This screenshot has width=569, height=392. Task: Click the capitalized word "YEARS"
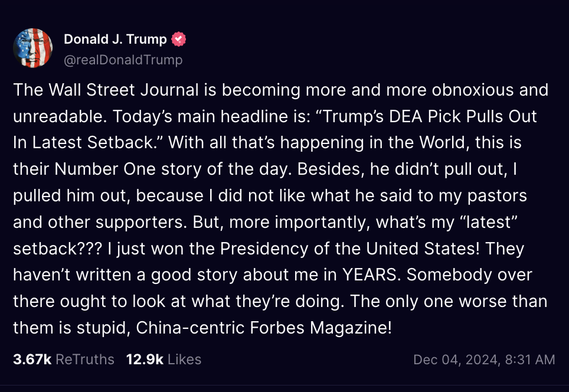coord(372,275)
